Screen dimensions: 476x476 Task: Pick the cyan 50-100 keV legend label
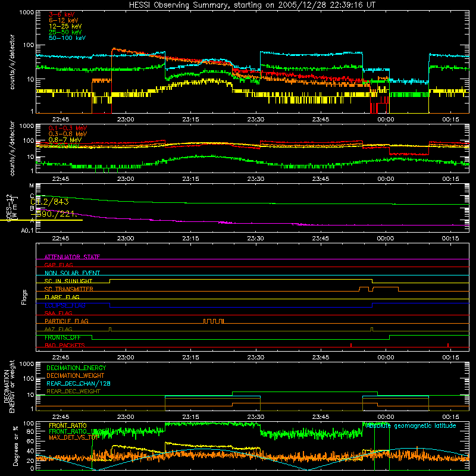(x=67, y=38)
